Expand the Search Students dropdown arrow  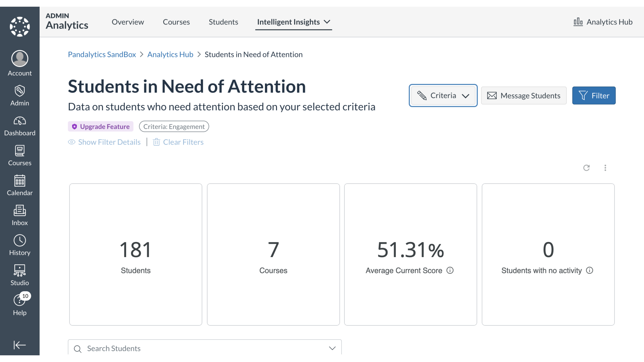click(332, 348)
